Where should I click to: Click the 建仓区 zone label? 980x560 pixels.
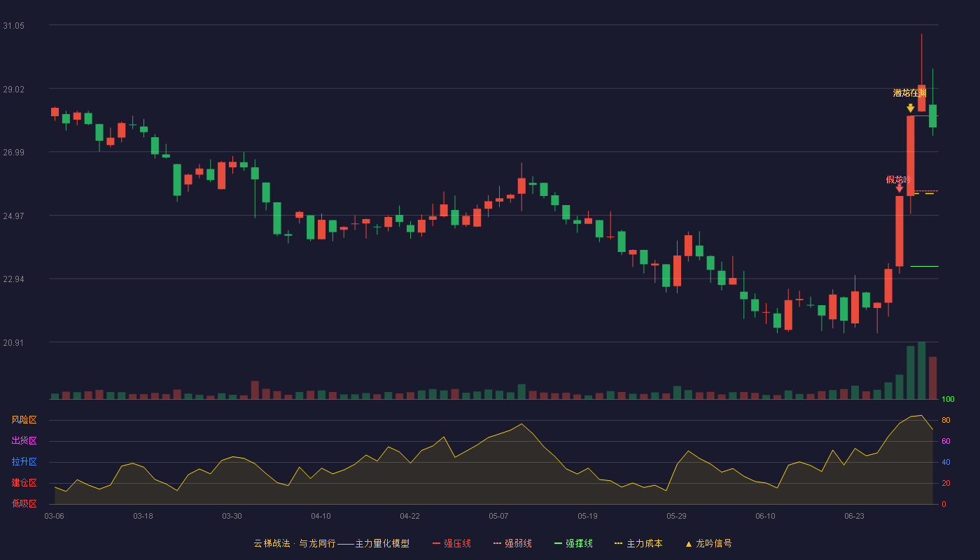24,483
